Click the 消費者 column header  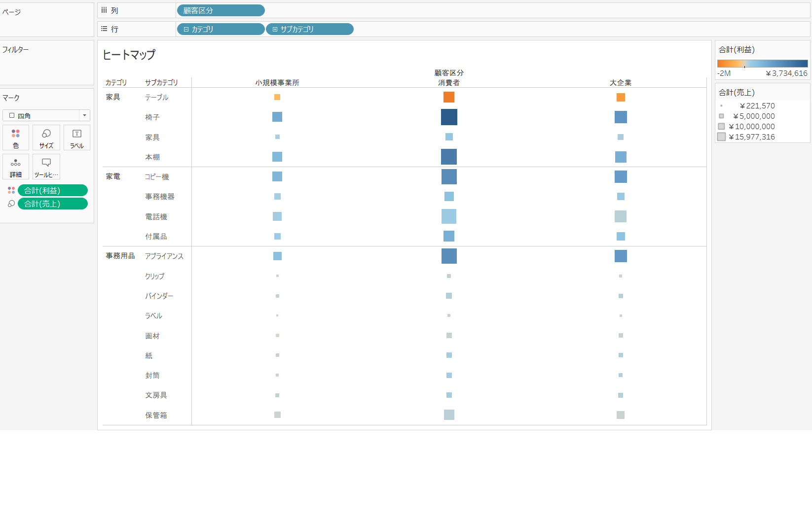pos(448,83)
